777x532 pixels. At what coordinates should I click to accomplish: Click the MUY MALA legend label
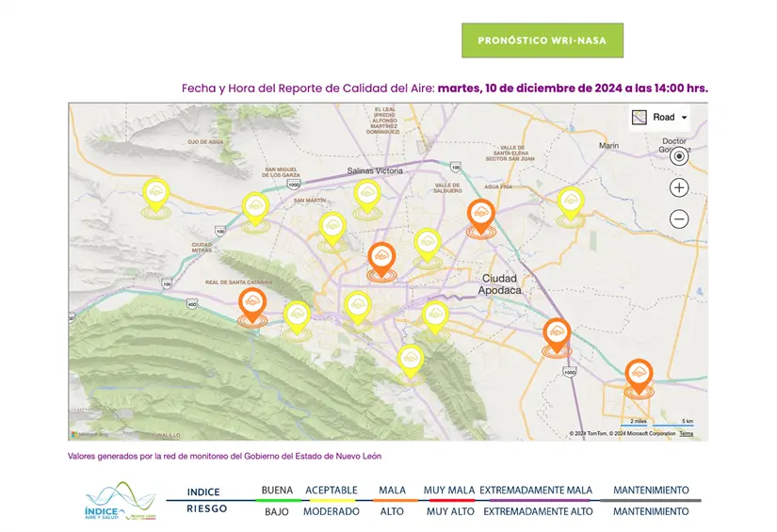[x=448, y=491]
